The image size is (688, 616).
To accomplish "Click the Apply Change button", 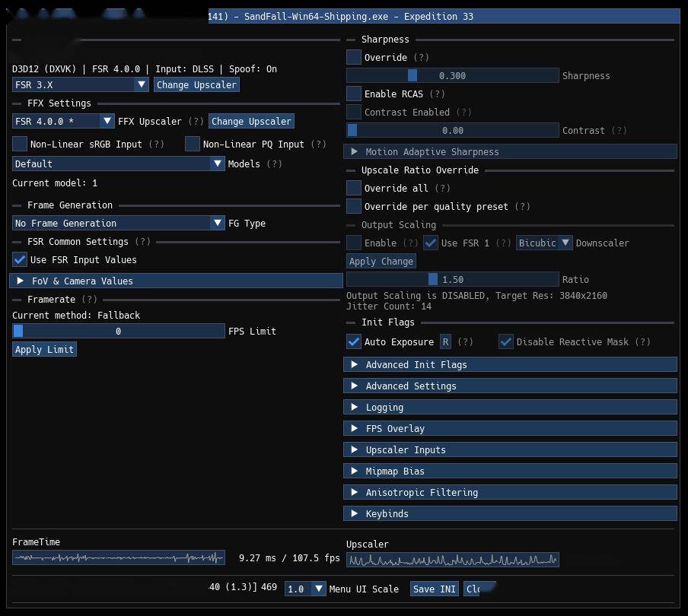I will tap(381, 261).
